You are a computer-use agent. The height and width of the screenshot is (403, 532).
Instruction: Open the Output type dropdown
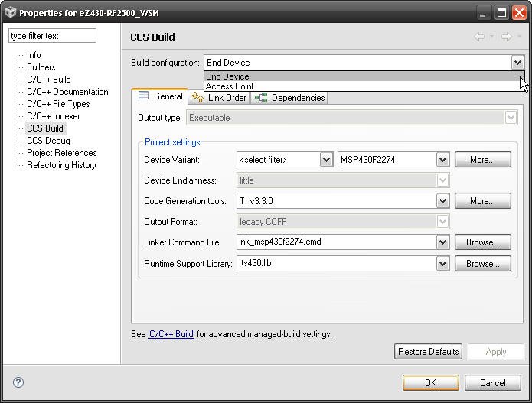511,118
